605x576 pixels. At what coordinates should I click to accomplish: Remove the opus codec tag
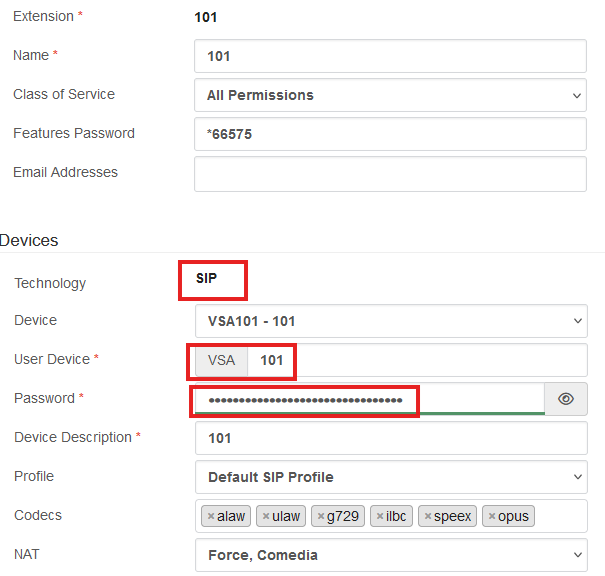coord(492,516)
